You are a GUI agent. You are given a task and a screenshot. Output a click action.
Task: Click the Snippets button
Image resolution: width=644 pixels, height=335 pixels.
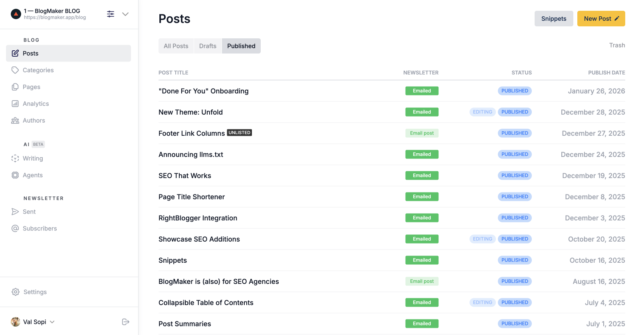[x=553, y=19]
